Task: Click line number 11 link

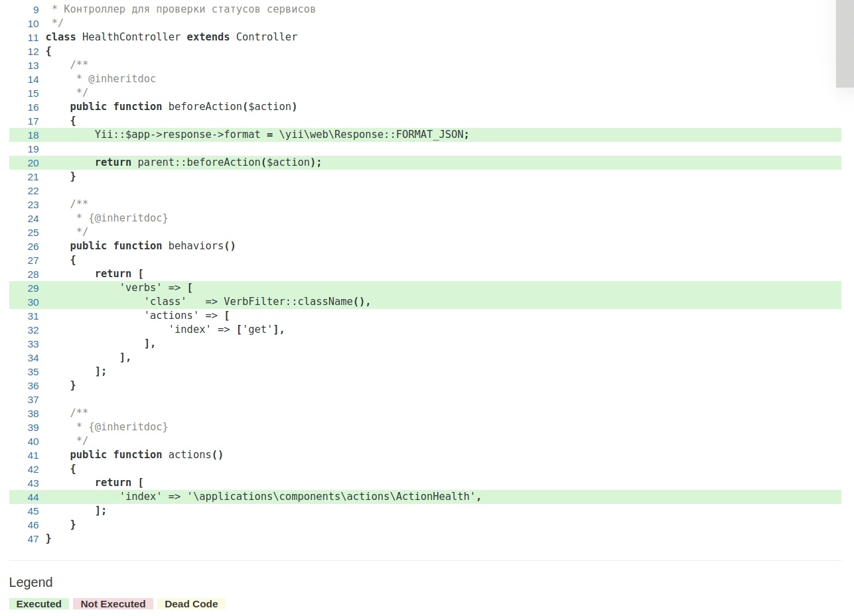Action: click(x=33, y=38)
